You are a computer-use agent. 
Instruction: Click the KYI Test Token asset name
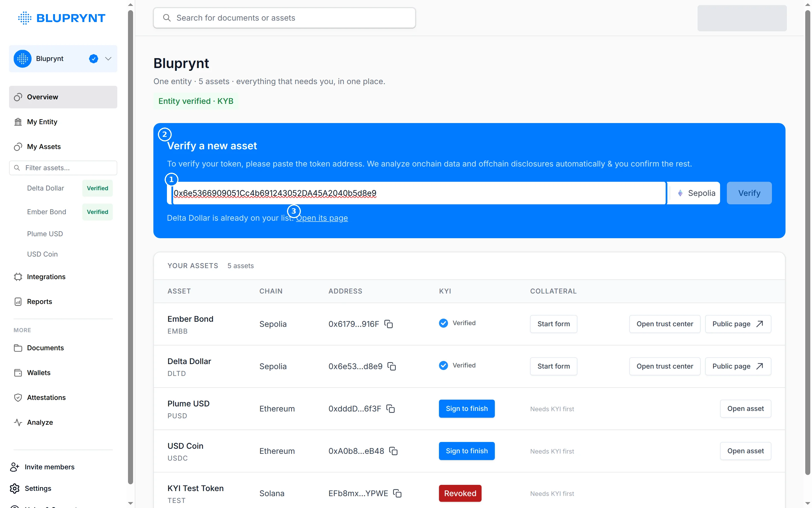(x=195, y=488)
